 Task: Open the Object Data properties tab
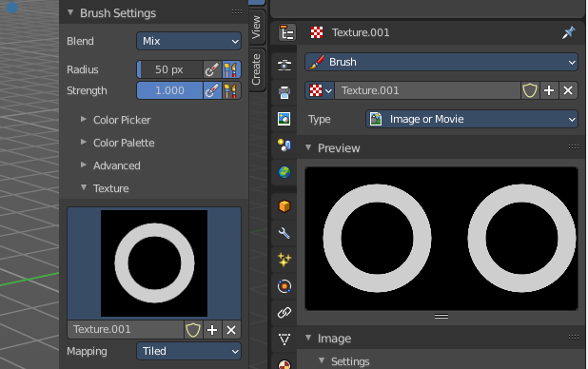(x=284, y=340)
